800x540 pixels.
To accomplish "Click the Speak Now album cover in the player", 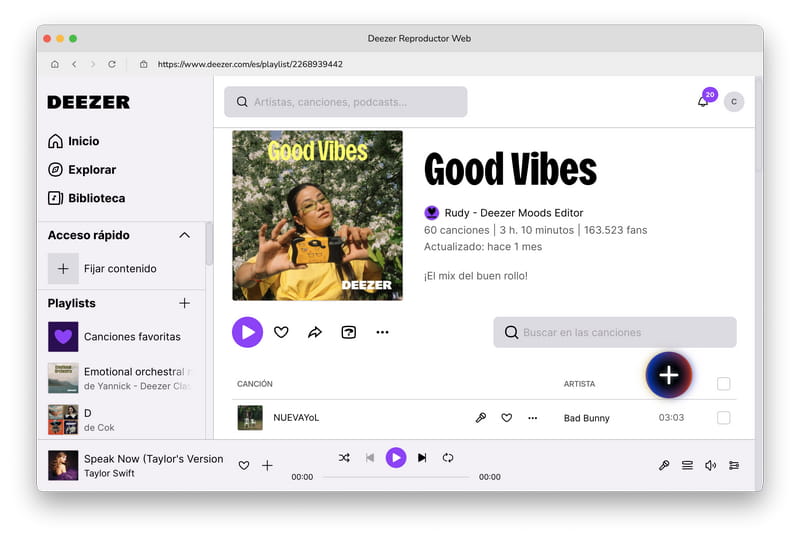I will [x=63, y=465].
